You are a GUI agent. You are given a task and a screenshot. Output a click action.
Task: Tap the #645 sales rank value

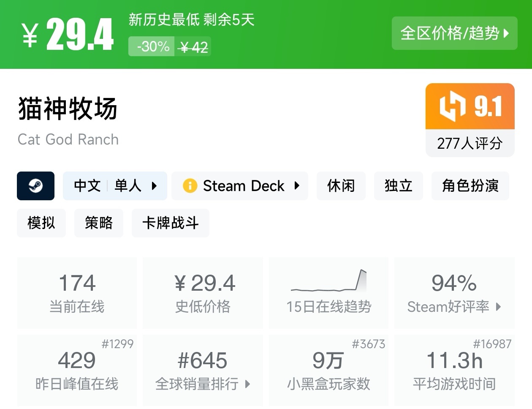pyautogui.click(x=203, y=360)
